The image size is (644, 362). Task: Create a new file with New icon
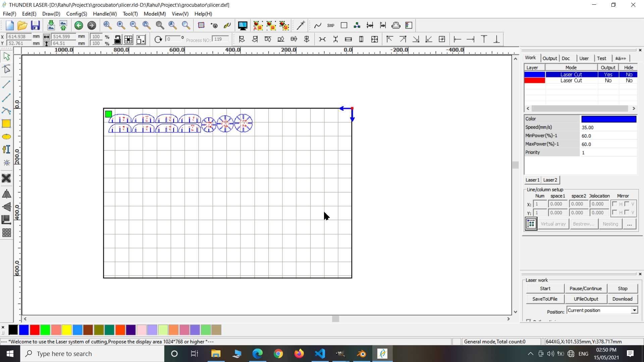(x=9, y=25)
